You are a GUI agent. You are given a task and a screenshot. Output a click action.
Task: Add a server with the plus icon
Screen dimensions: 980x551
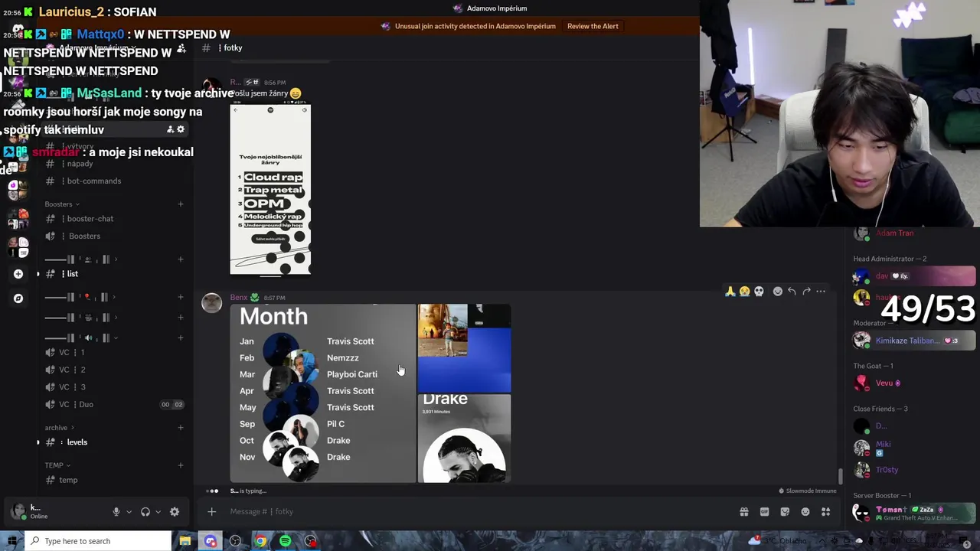click(18, 274)
